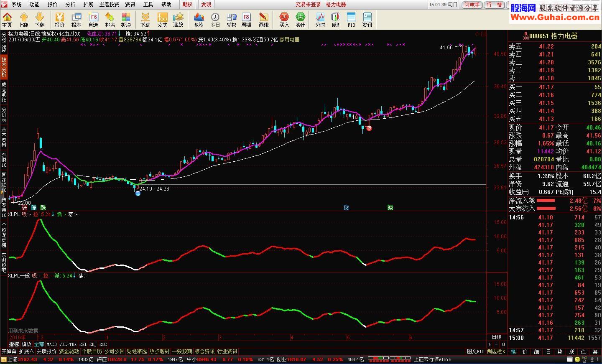Open the 资讯 news toolbar icon
This screenshot has height=364, width=602.
click(367, 20)
